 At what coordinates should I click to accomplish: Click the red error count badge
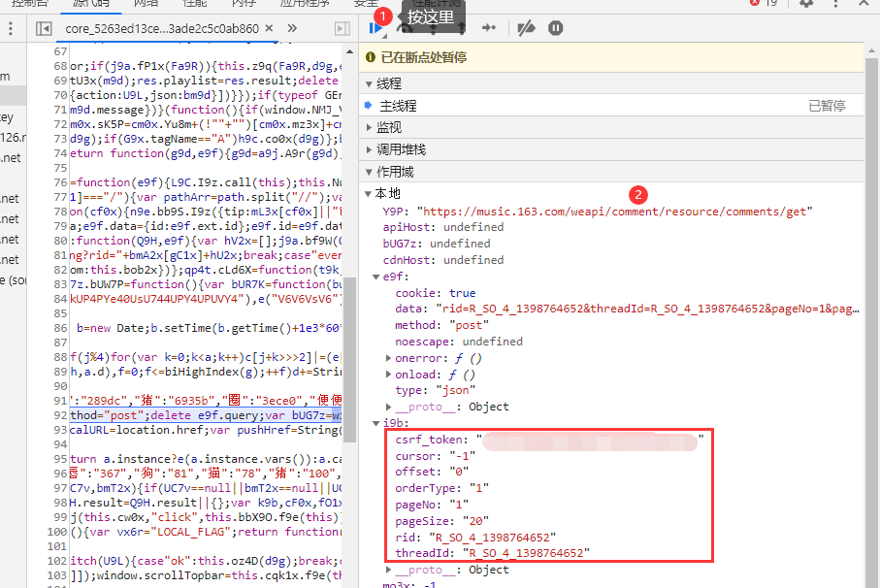point(765,4)
